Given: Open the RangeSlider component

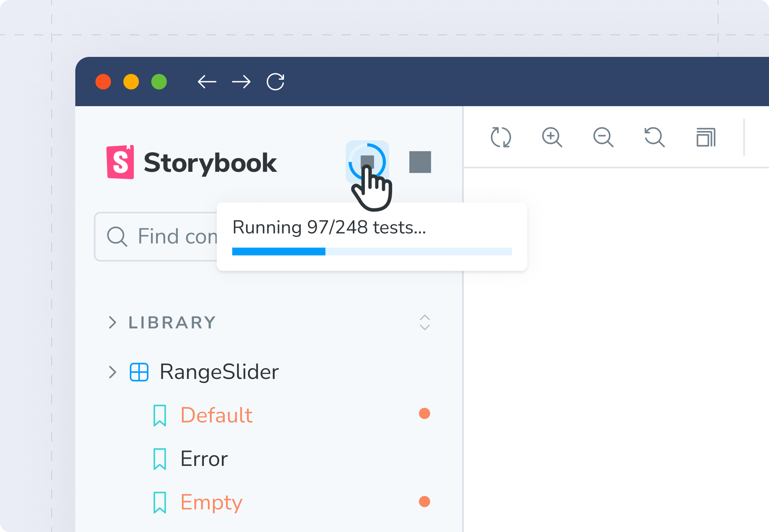Looking at the screenshot, I should pyautogui.click(x=219, y=372).
